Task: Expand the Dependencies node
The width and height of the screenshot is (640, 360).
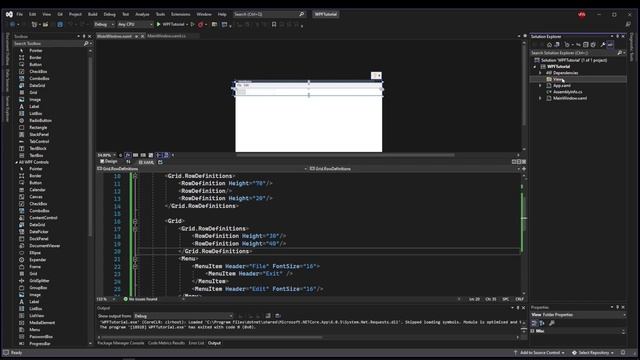Action: pos(540,73)
